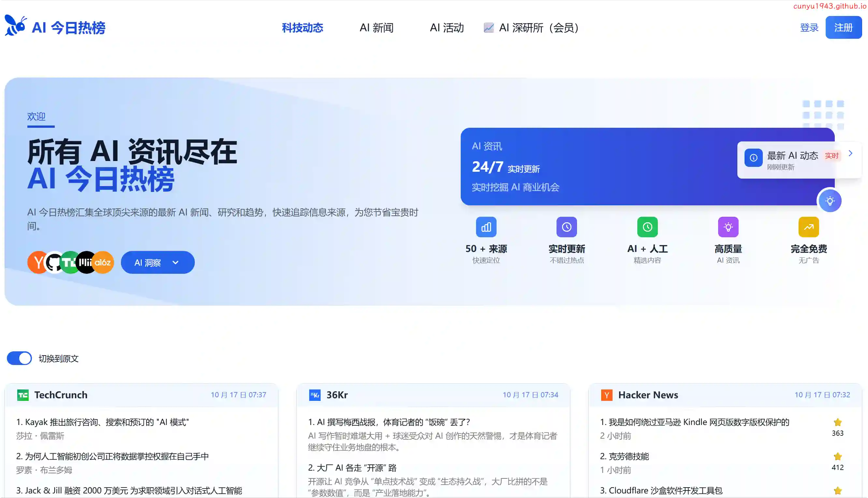Click the yellow trend 完全免费 icon
This screenshot has height=498, width=868.
[808, 227]
